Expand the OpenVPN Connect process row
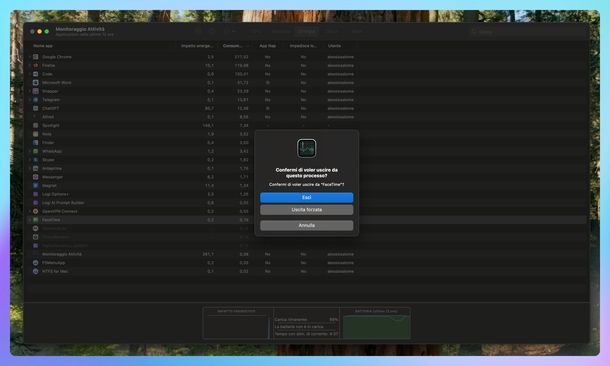The image size is (610, 366). click(30, 211)
